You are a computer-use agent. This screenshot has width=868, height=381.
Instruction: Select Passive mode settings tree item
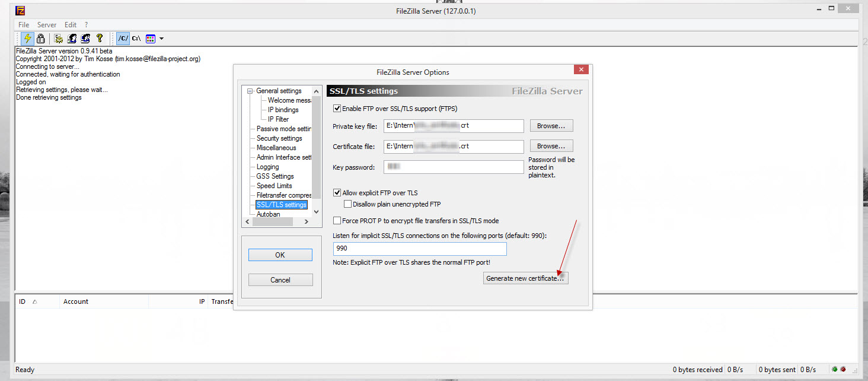pyautogui.click(x=284, y=129)
